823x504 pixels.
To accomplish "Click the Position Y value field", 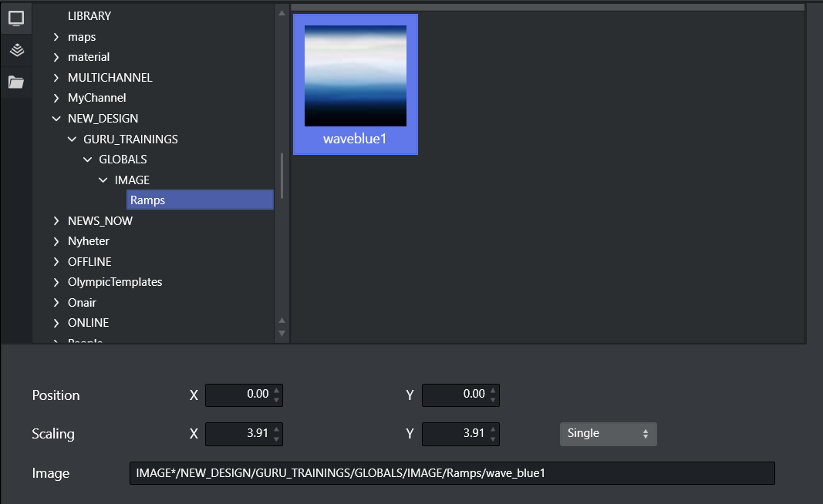I will click(x=455, y=395).
